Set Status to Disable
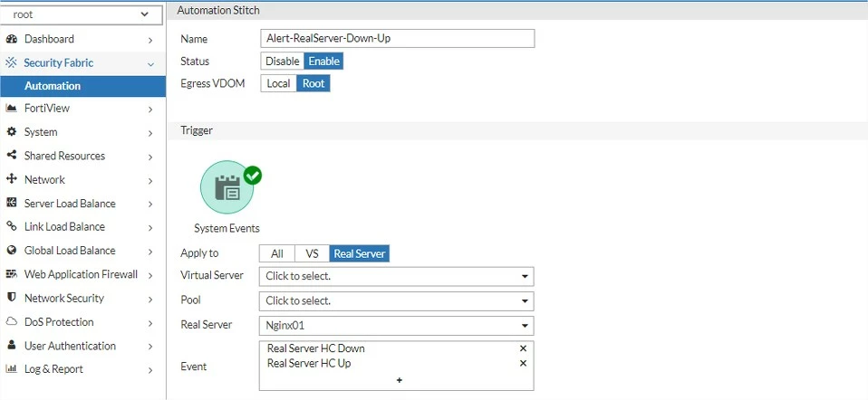868x400 pixels. click(282, 62)
